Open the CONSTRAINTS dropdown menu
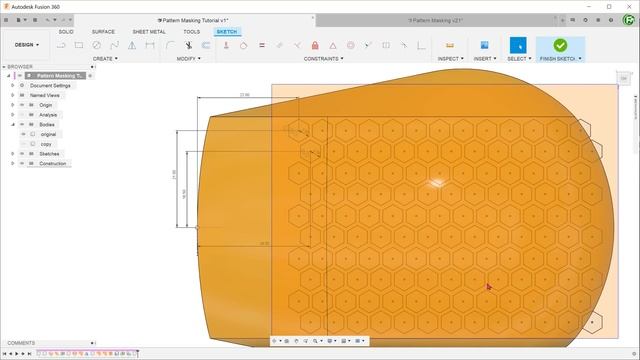Viewport: 640px width, 360px height. tap(324, 59)
